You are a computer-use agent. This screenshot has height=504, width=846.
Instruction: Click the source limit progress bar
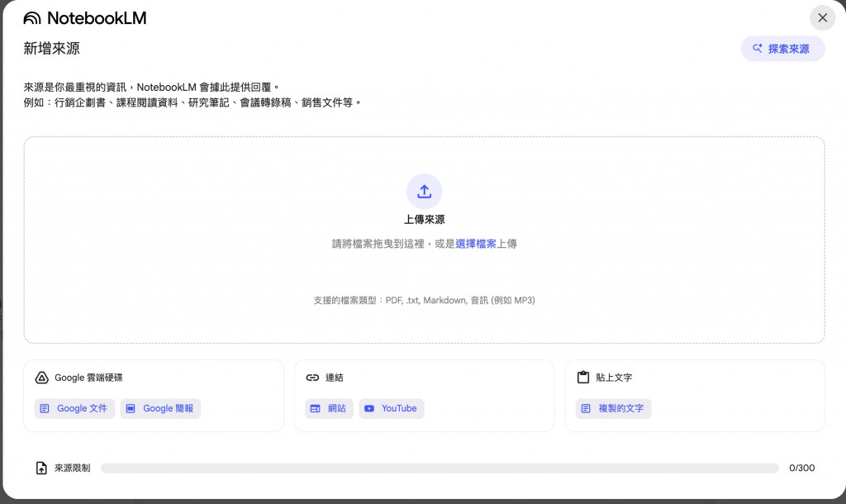(440, 468)
